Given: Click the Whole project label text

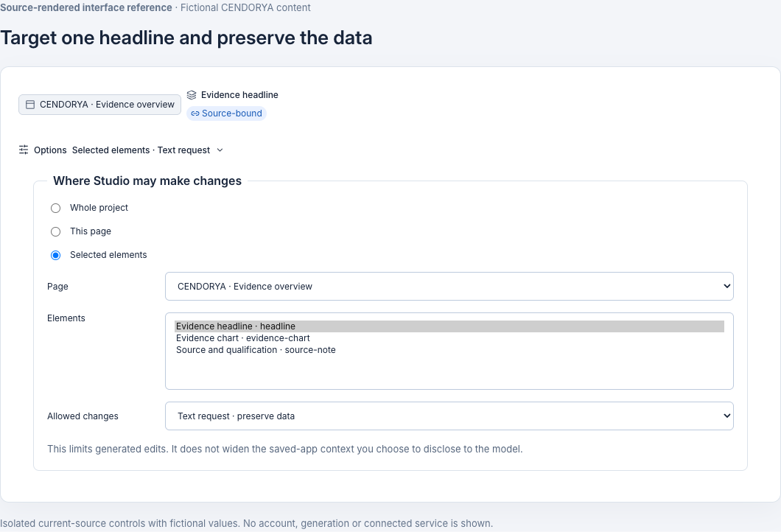Looking at the screenshot, I should (x=99, y=208).
